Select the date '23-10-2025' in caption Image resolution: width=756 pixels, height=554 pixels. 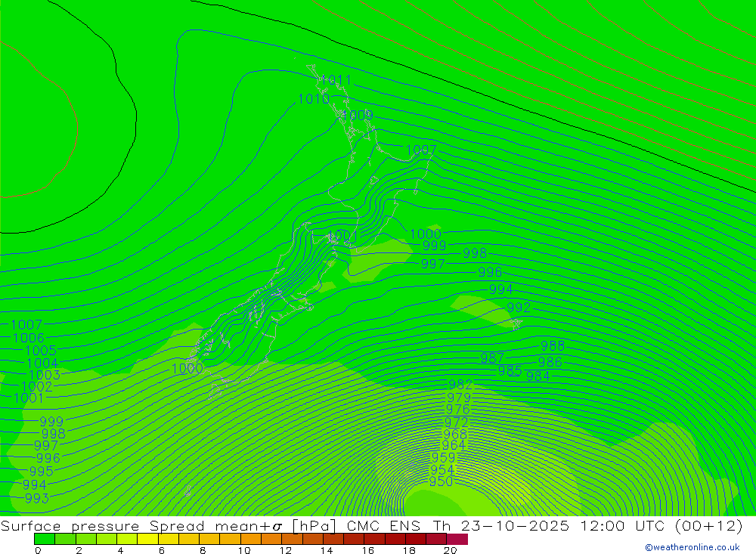(515, 525)
